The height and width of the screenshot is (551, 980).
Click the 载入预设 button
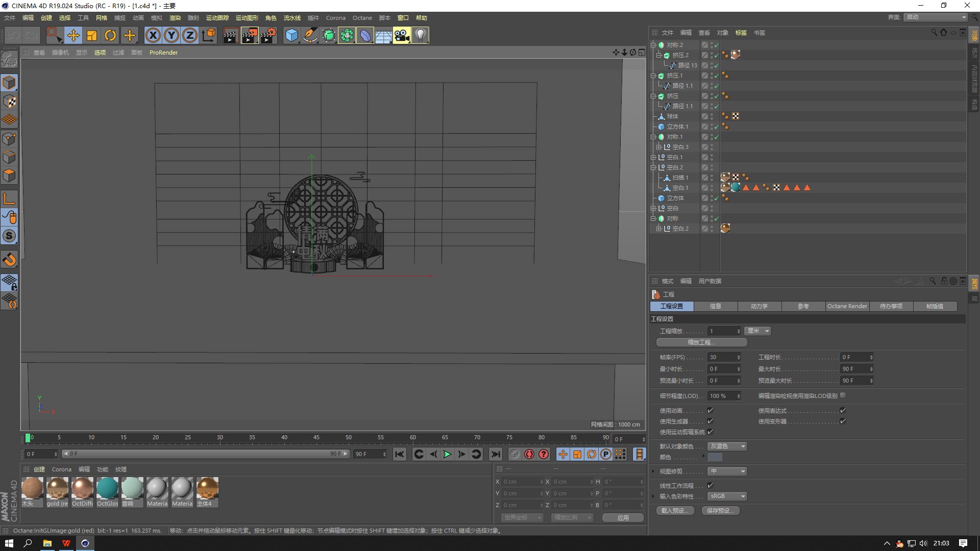click(x=675, y=511)
